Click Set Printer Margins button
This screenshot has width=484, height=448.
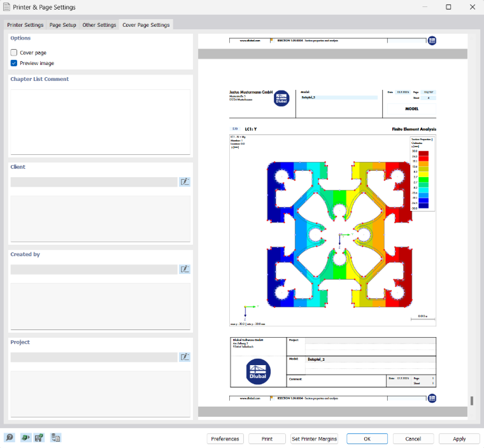click(314, 438)
